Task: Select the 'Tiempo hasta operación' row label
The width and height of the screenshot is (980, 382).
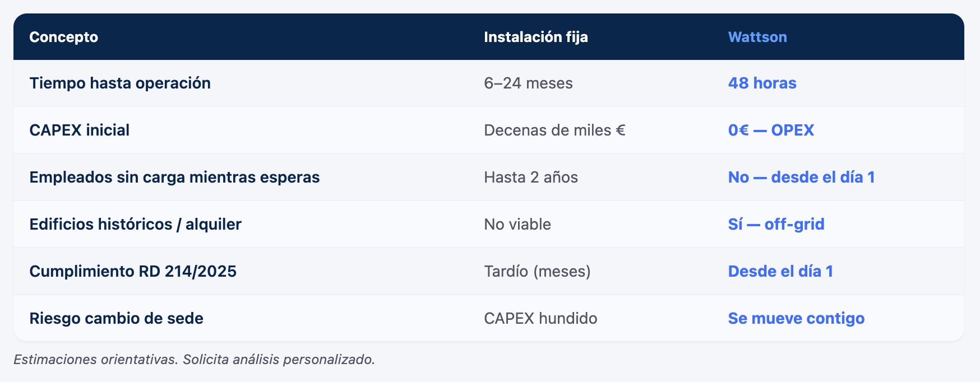Action: (x=120, y=83)
